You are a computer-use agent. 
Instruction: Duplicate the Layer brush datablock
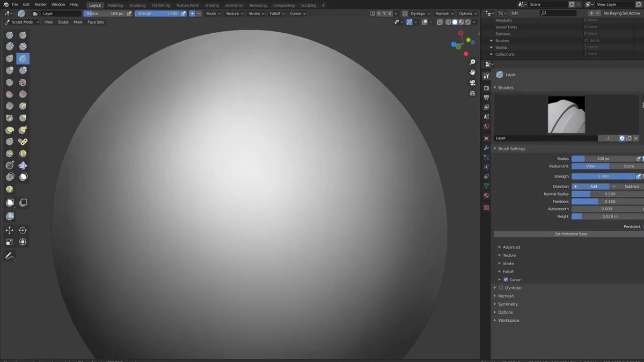click(x=629, y=138)
